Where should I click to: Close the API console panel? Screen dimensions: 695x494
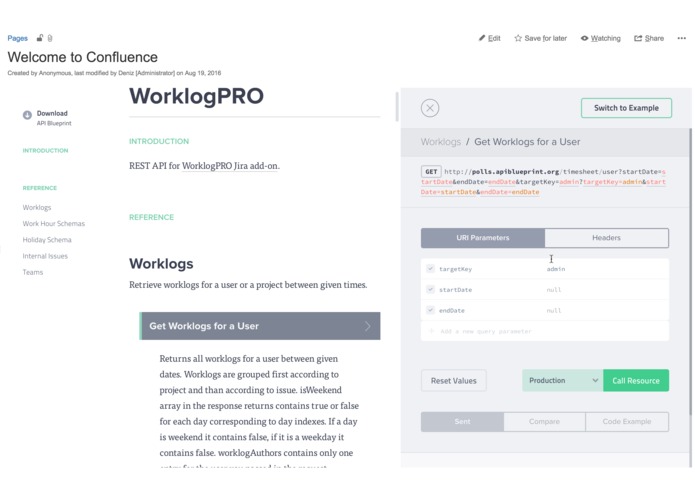[430, 108]
